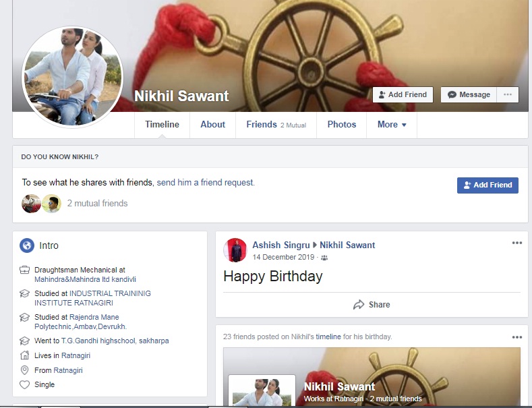532x408 pixels.
Task: Click the briefcase work icon in Intro
Action: tap(24, 270)
